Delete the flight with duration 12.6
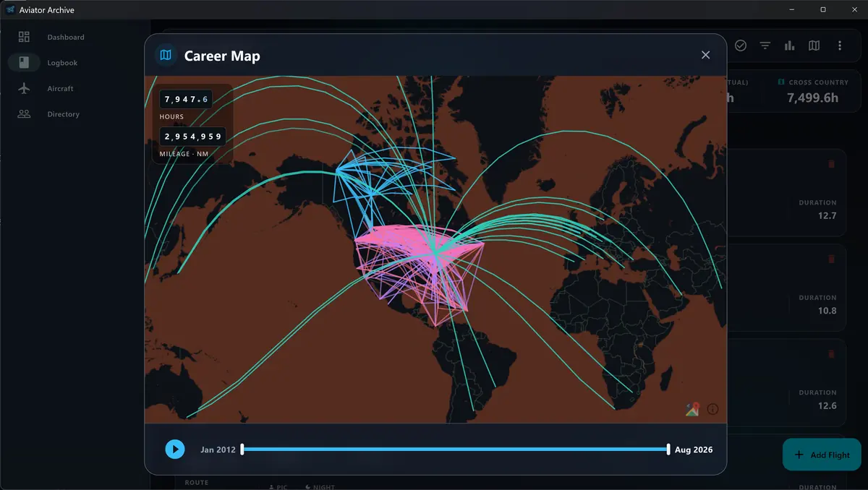The image size is (868, 490). point(831,354)
